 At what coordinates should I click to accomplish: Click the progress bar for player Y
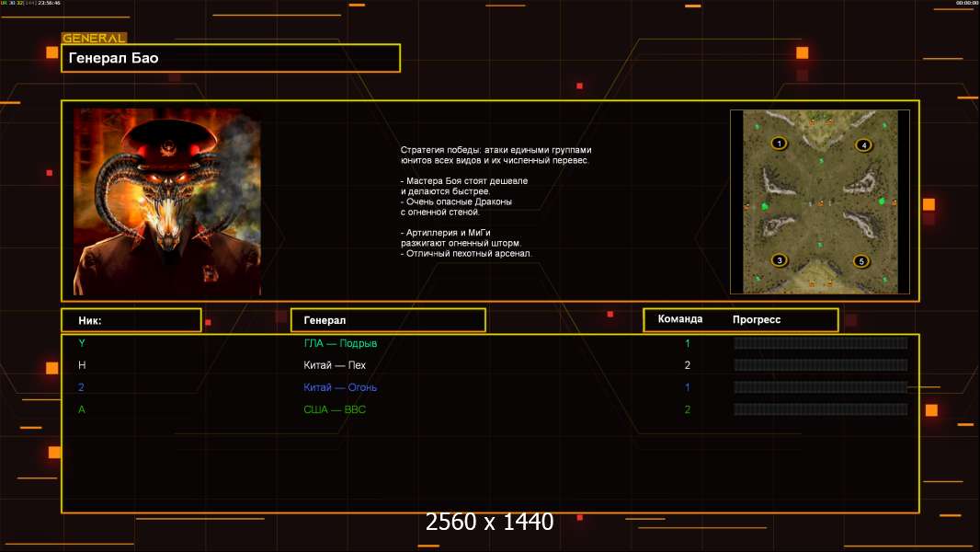pos(820,343)
